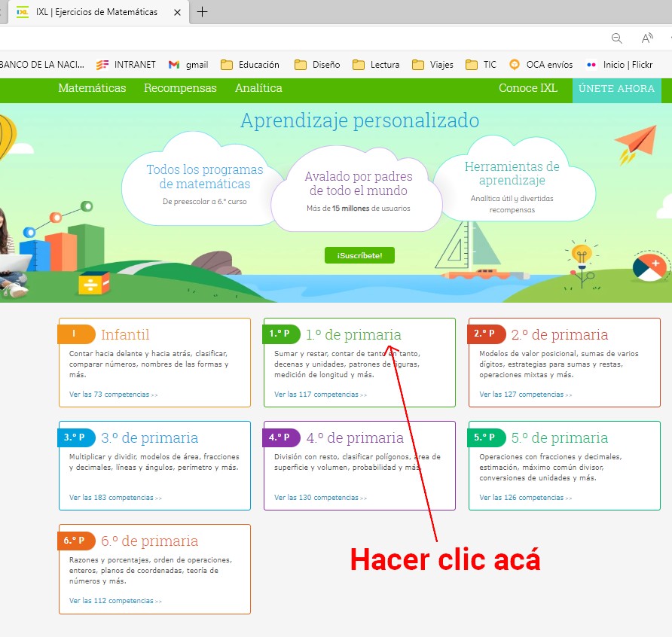672x637 pixels.
Task: Open the Diseño bookmarks folder
Action: (318, 65)
